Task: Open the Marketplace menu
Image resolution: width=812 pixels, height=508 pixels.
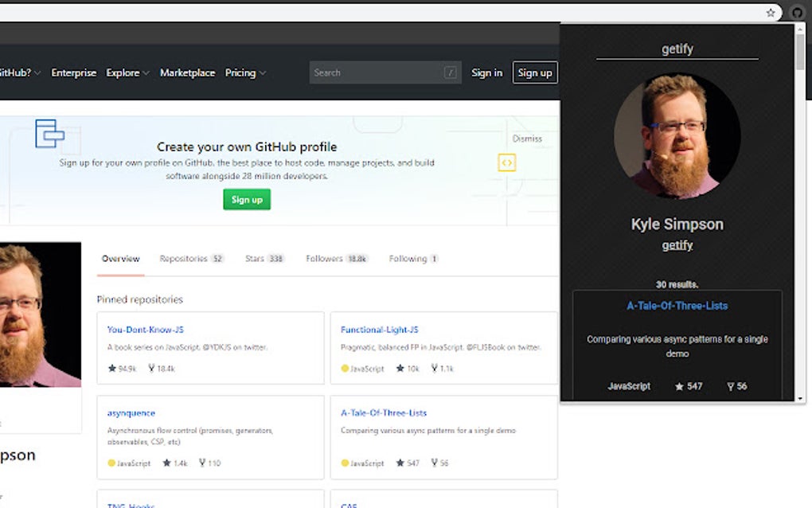Action: pos(188,72)
